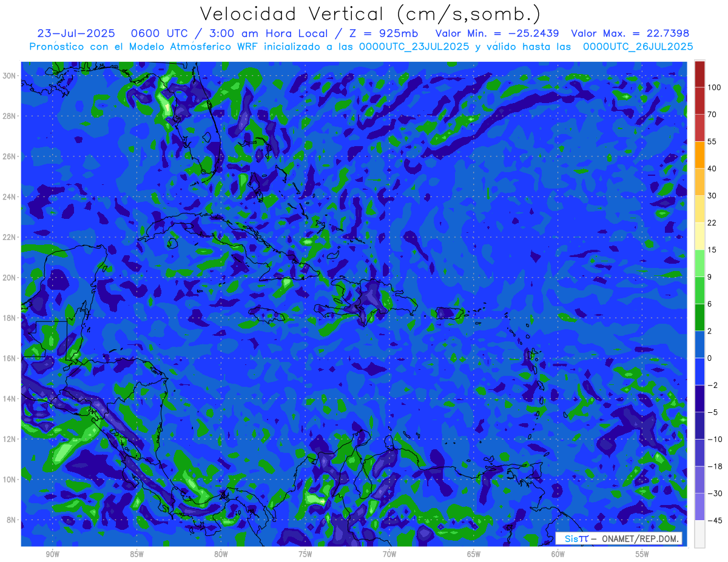Click the colorbar label '22'
This screenshot has height=562, width=728.
tap(712, 222)
